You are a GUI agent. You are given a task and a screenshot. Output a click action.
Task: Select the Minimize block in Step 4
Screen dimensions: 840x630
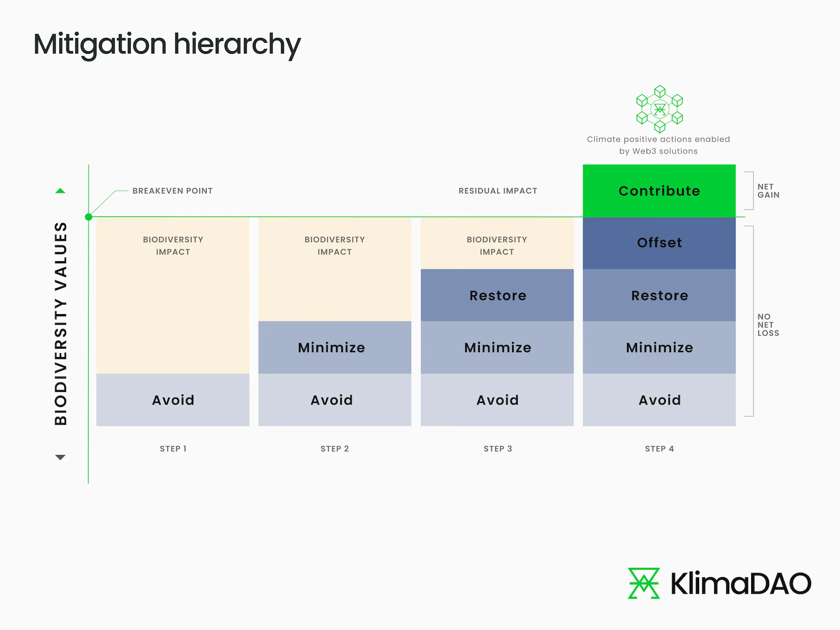click(659, 347)
